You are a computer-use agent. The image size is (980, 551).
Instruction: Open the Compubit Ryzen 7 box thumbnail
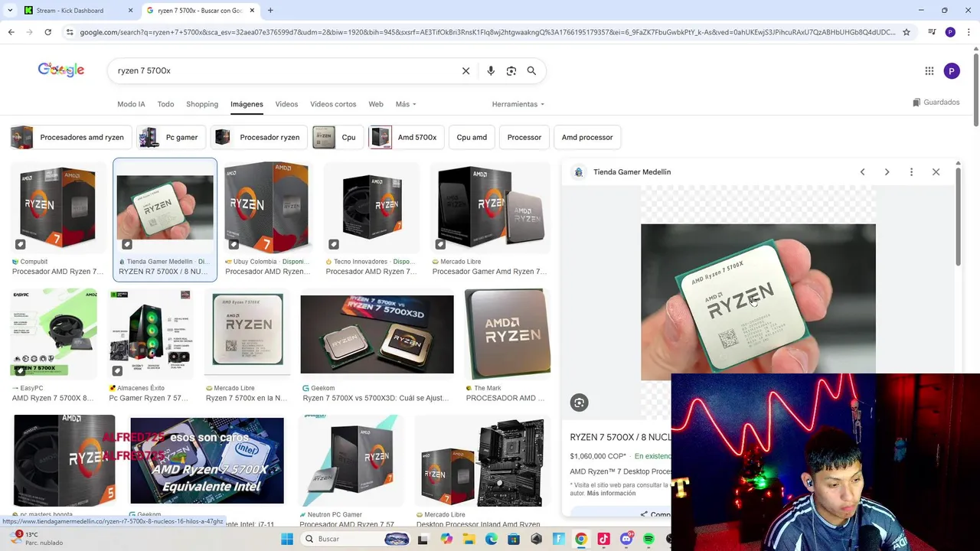(58, 207)
